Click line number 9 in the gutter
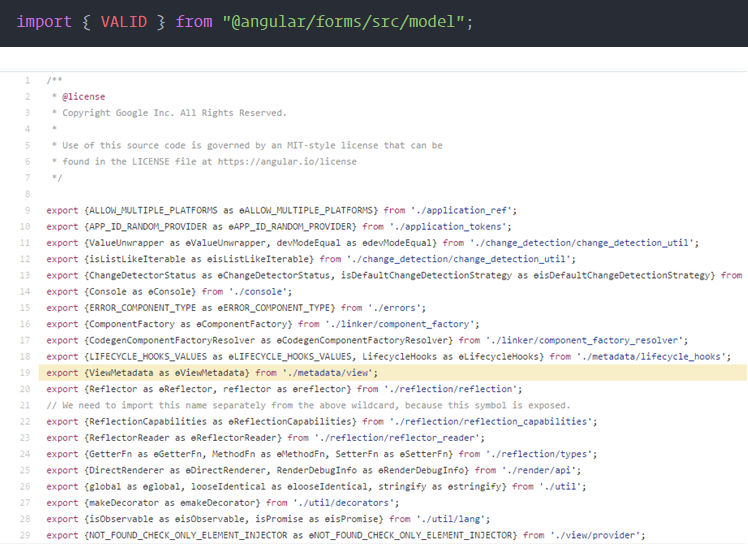Screen dimensions: 748x546 click(28, 210)
